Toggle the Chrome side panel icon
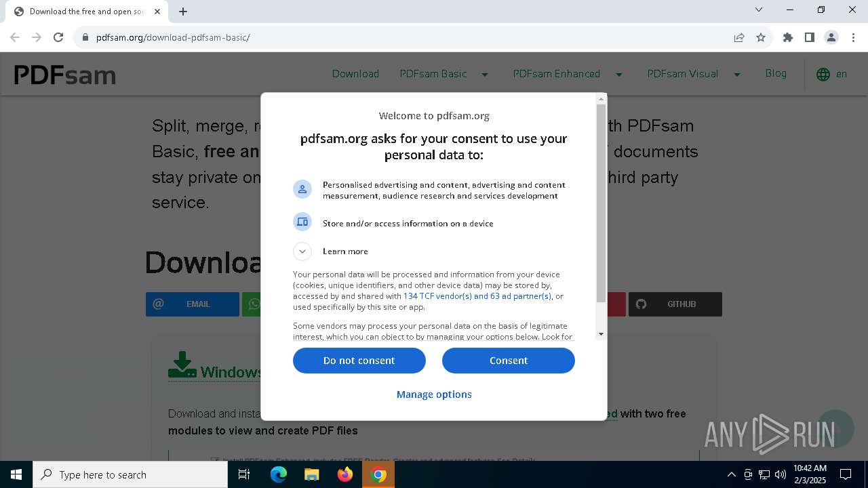 tap(810, 37)
